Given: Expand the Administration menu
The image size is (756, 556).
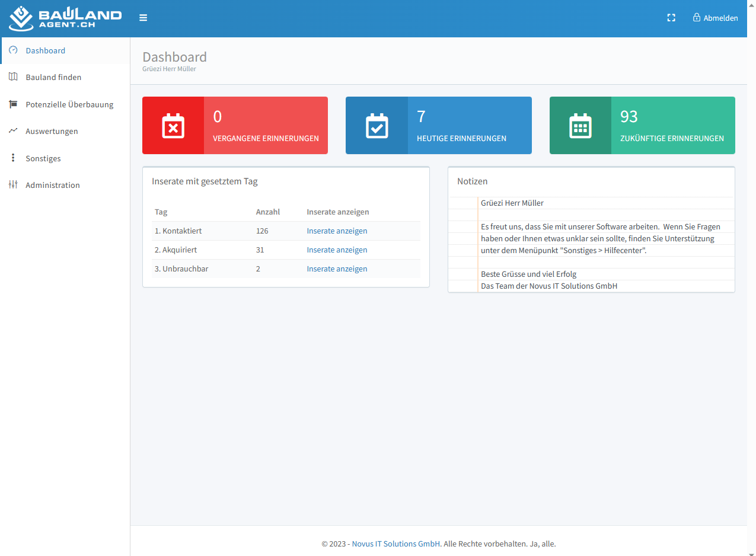Looking at the screenshot, I should [x=52, y=185].
